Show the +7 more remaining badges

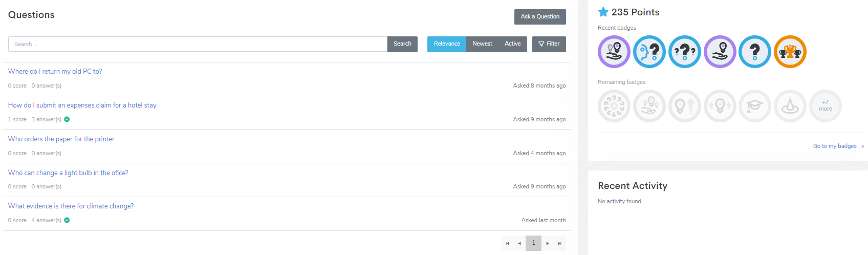(x=825, y=106)
